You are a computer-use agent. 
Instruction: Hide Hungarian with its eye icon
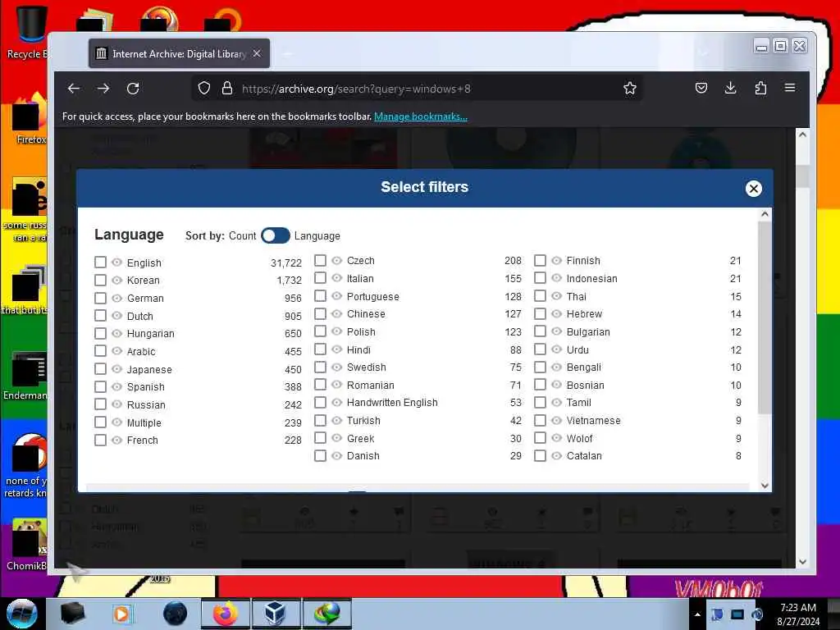click(x=116, y=333)
